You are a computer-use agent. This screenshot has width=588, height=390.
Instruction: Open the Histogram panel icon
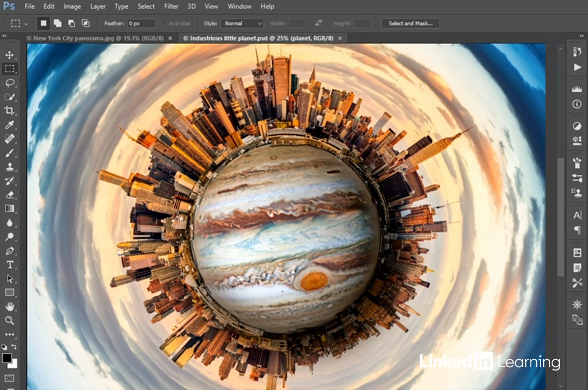pos(577,89)
